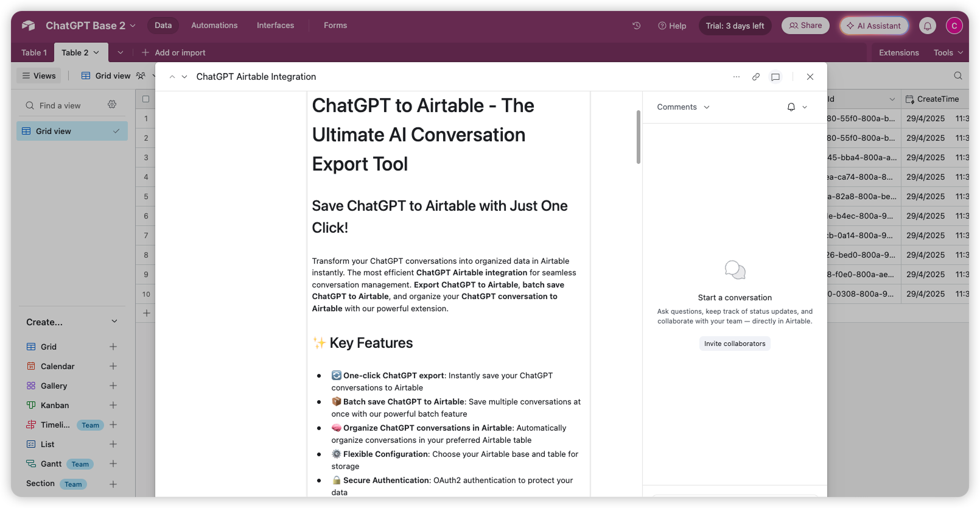
Task: Click the CreateTime column header
Action: tap(935, 99)
